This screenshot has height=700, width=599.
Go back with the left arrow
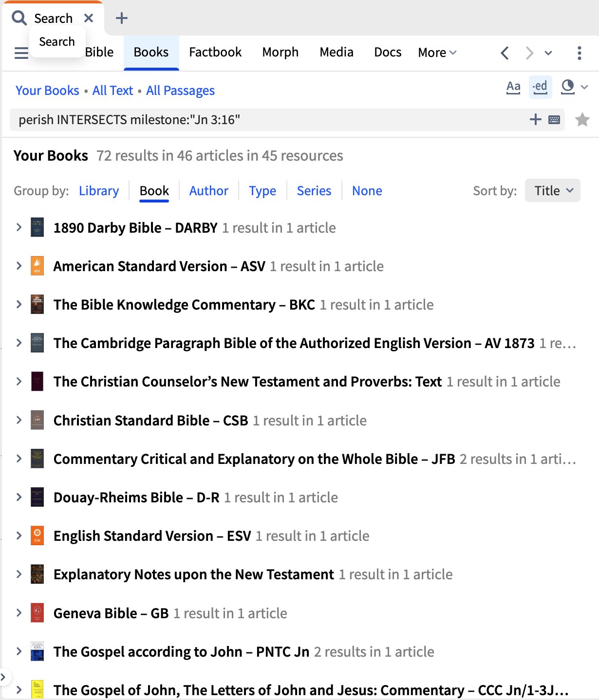point(505,53)
